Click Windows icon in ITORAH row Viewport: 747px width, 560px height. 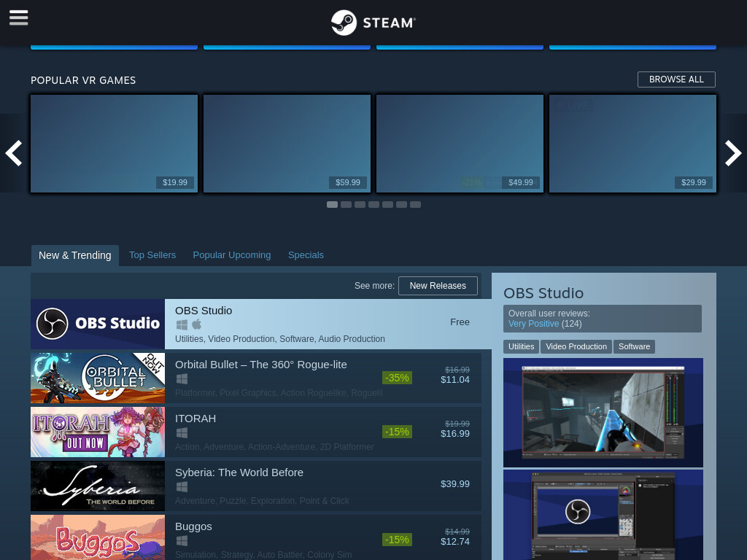(182, 433)
